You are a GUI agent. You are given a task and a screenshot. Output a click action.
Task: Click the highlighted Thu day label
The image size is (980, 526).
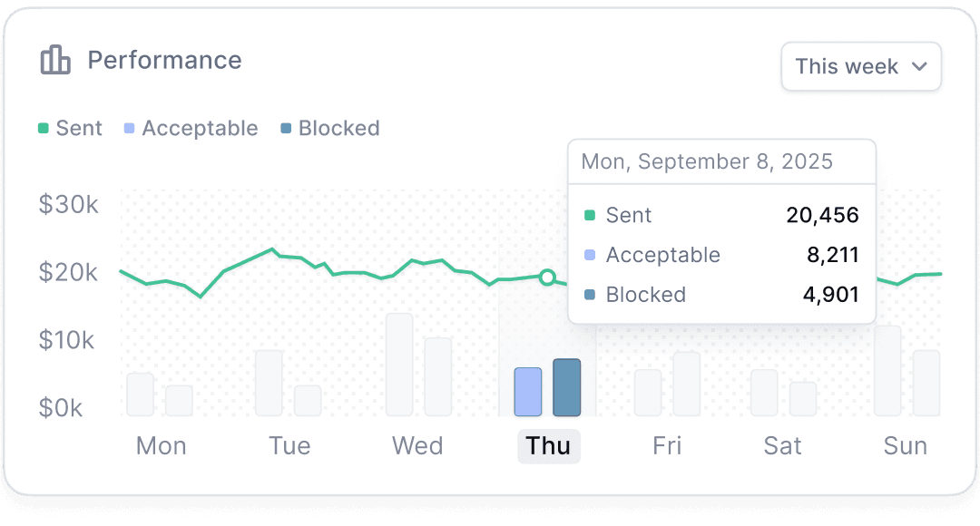548,446
